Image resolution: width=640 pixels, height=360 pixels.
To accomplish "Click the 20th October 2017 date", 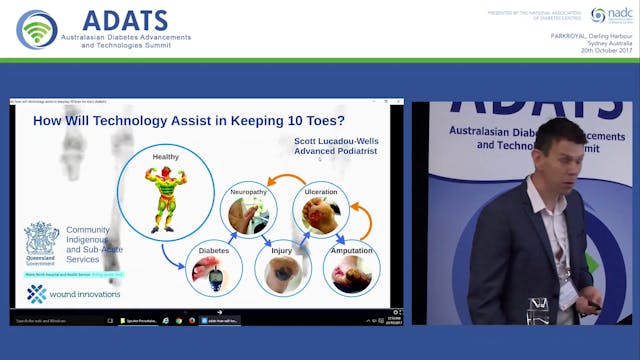I will coord(607,51).
